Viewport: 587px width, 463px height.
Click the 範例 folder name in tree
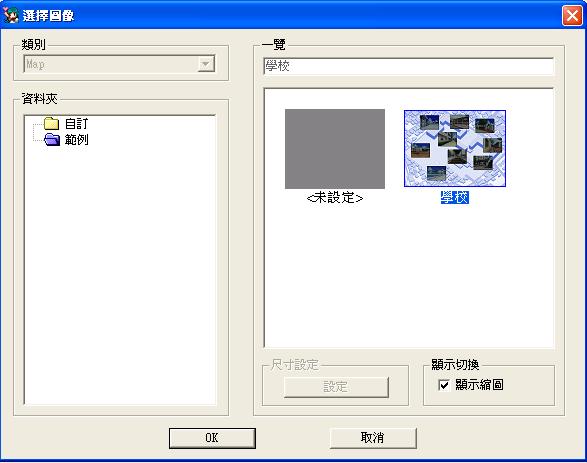click(76, 140)
